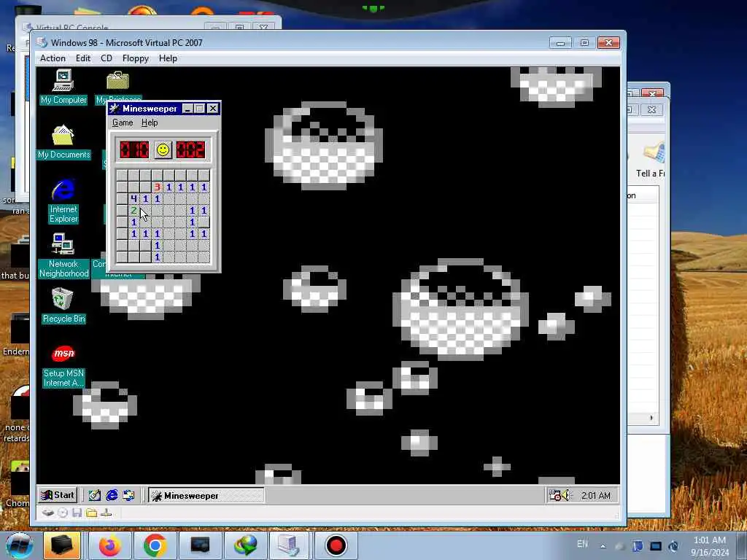Click the blue-arrows quick launch icon beside Internet Explorer
This screenshot has height=560, width=747.
(x=128, y=495)
